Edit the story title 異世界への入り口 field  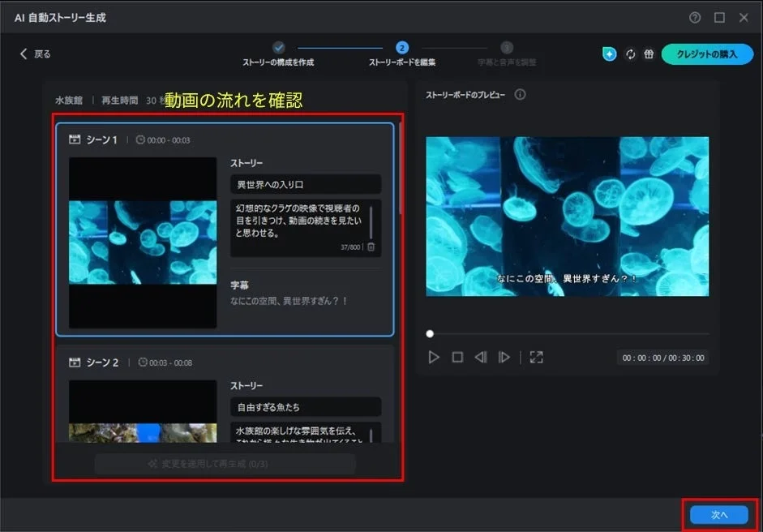coord(306,184)
